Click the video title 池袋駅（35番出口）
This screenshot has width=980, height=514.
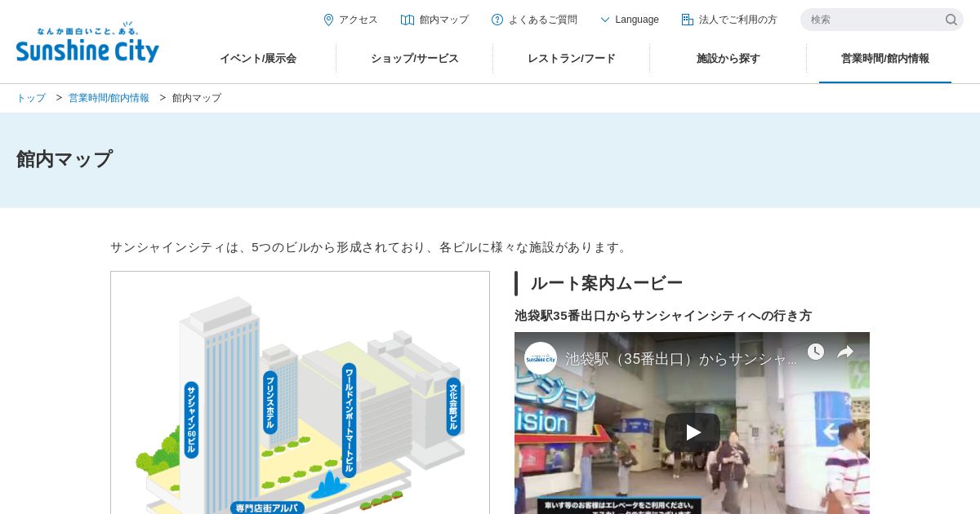click(680, 359)
